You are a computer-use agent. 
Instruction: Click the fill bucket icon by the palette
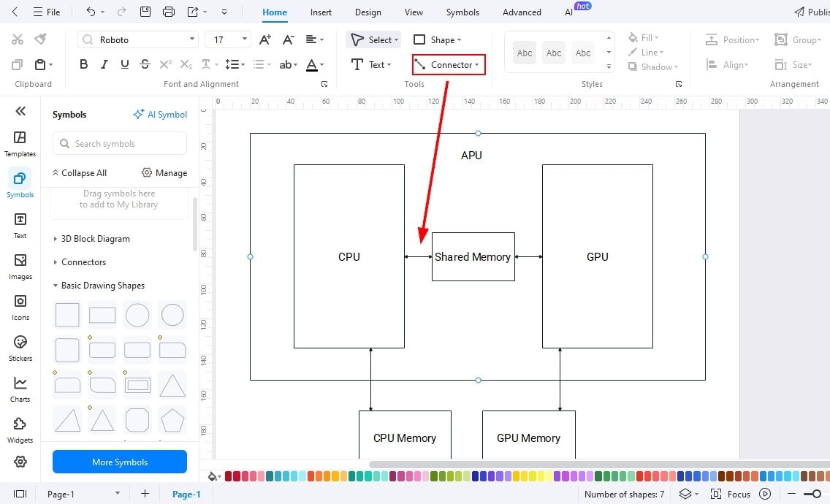pyautogui.click(x=213, y=476)
